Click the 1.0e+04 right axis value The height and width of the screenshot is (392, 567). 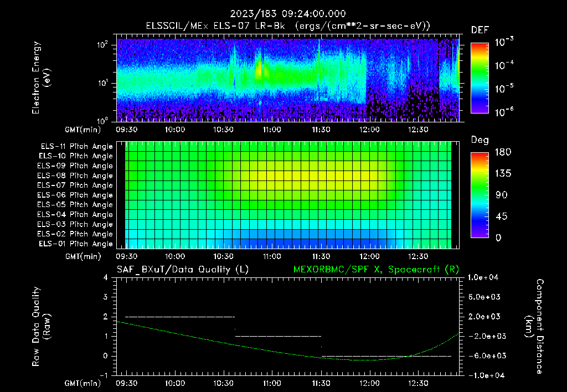tap(483, 277)
